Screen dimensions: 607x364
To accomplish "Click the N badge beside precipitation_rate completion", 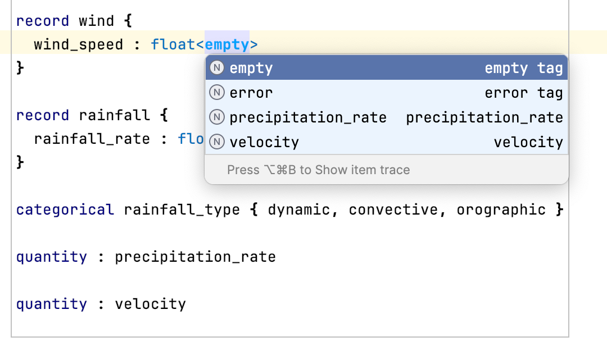I will (217, 117).
